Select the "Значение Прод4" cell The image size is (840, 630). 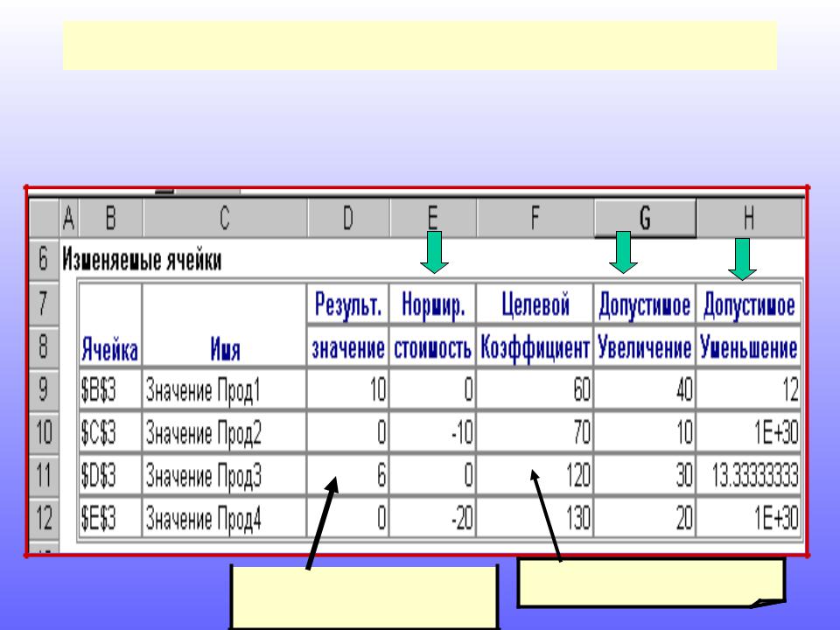(225, 518)
